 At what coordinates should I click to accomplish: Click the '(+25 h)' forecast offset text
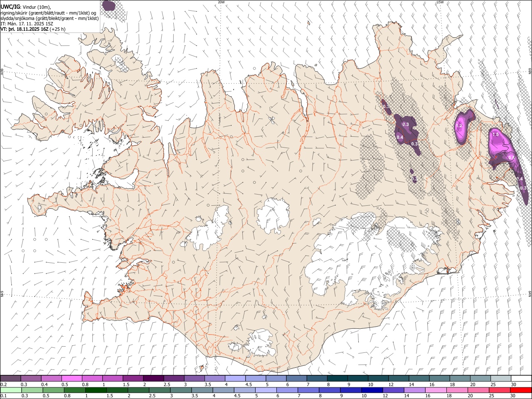tap(57, 30)
